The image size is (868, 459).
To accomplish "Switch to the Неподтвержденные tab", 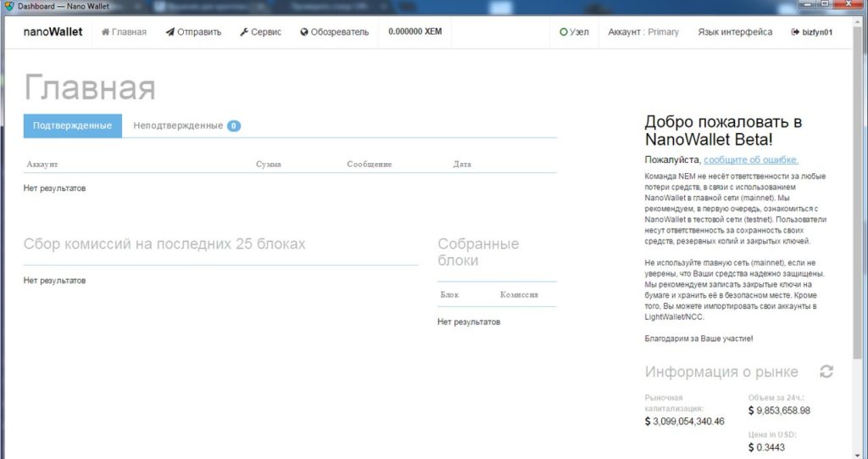I will coord(177,126).
